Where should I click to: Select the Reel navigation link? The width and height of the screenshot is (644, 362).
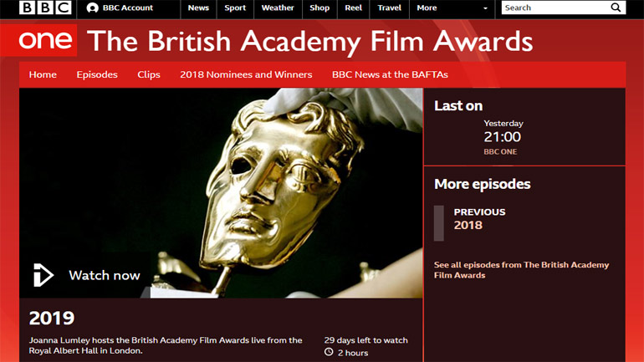[x=353, y=8]
